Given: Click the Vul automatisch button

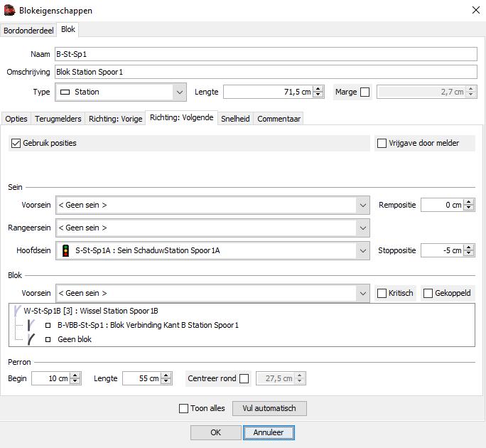Looking at the screenshot, I should [x=269, y=408].
